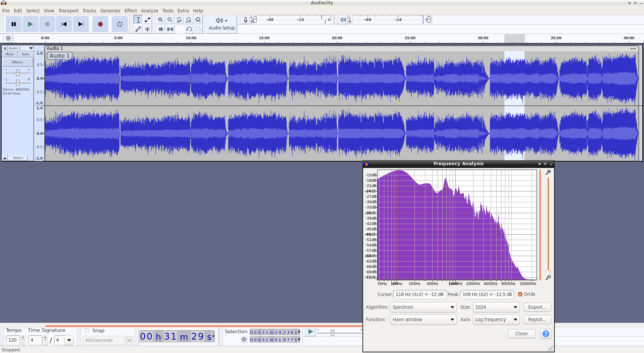Click the record meter microphone icon
The width and height of the screenshot is (644, 353).
click(246, 20)
